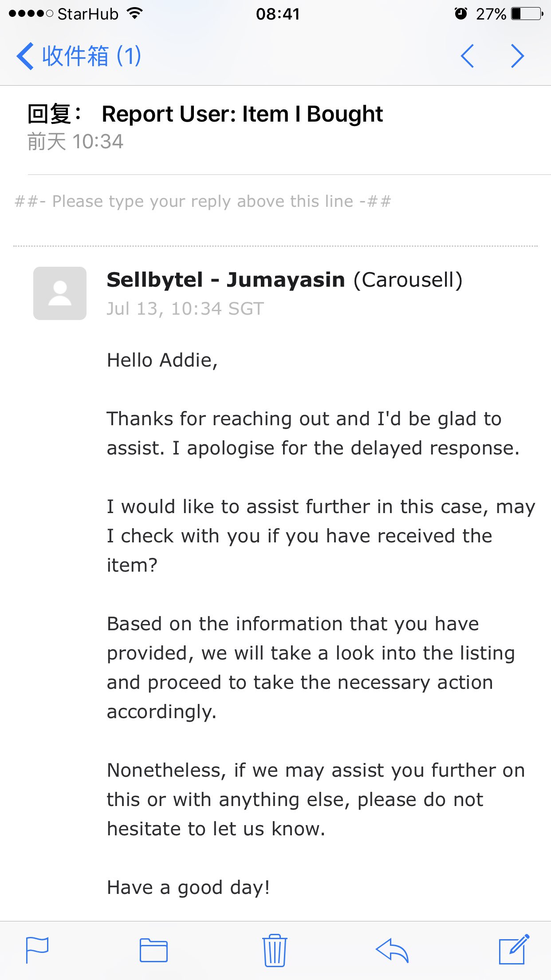Image resolution: width=551 pixels, height=980 pixels.
Task: Delete email with trash icon
Action: [275, 950]
